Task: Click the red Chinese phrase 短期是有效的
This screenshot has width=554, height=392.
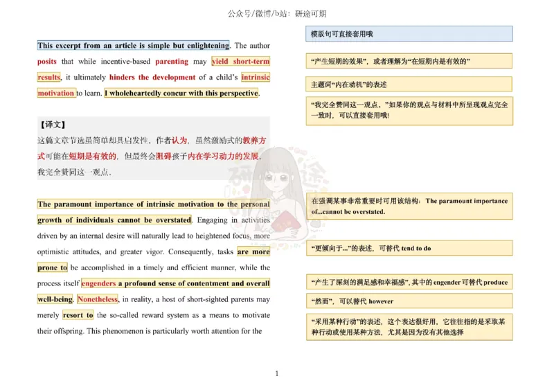Action: click(x=92, y=157)
